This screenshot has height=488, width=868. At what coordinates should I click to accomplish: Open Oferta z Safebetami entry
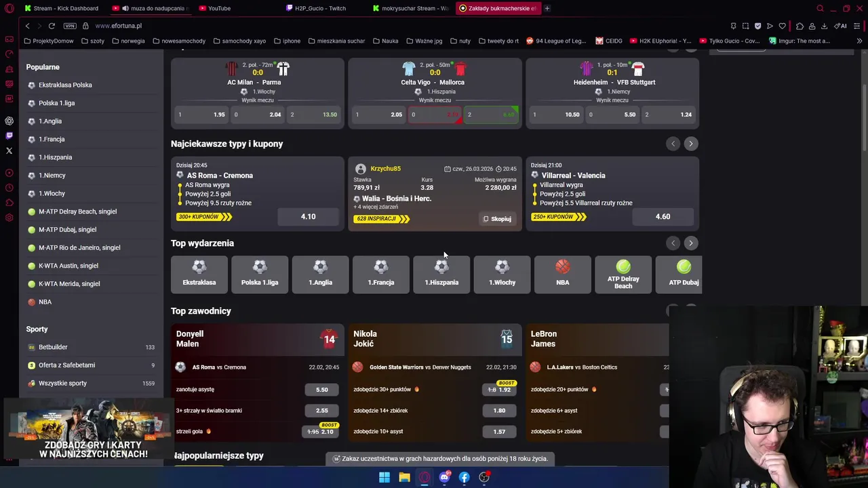pyautogui.click(x=92, y=365)
